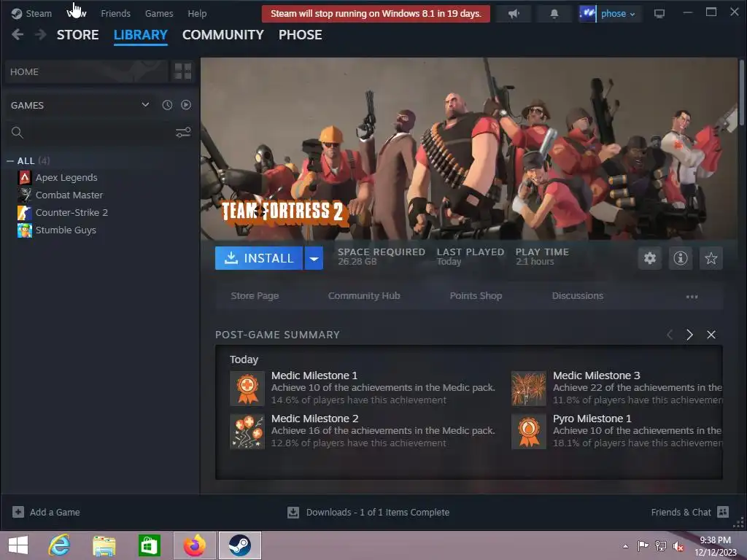Click Pyro Milestone 1 achievement icon
The height and width of the screenshot is (560, 747).
pos(529,432)
